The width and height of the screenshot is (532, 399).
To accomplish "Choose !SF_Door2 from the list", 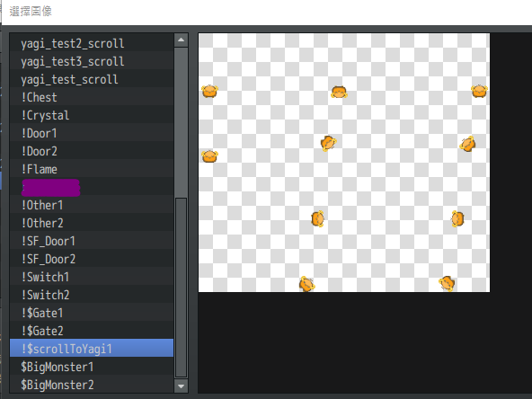I will click(x=92, y=259).
